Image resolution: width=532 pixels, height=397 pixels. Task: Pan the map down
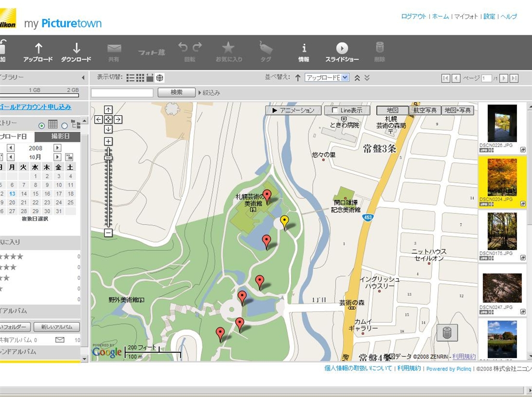click(108, 129)
